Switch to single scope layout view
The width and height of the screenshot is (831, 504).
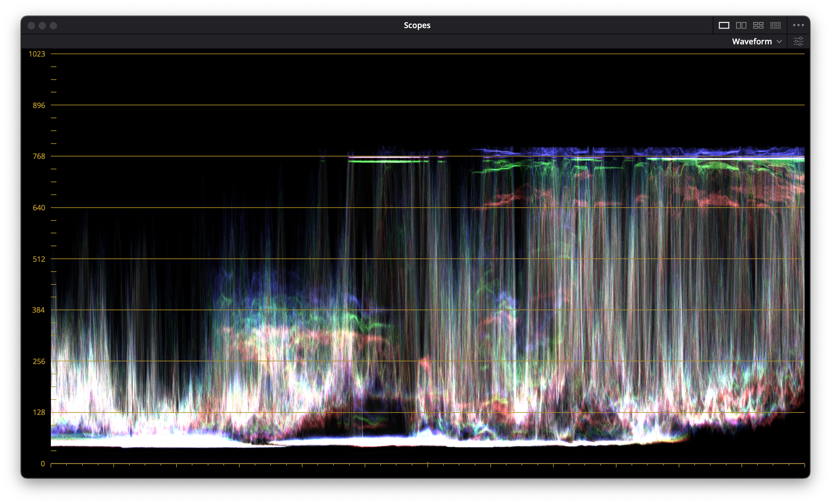click(724, 25)
